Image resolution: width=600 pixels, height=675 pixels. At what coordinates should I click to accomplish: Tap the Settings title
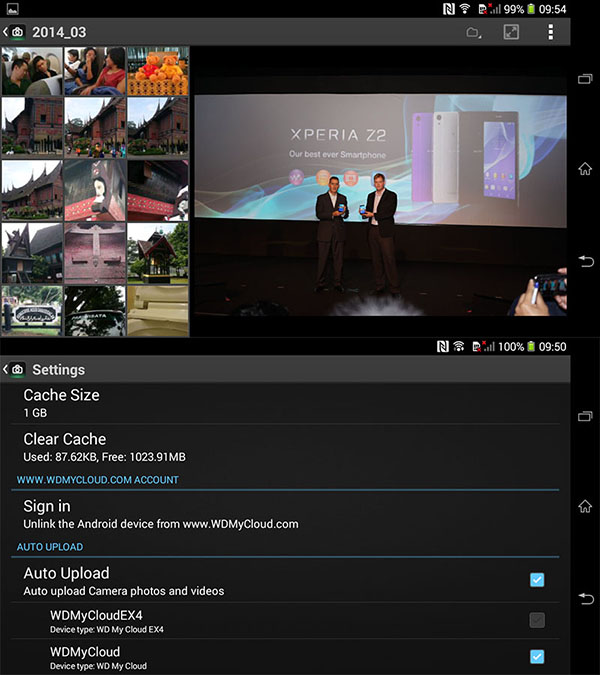coord(59,370)
